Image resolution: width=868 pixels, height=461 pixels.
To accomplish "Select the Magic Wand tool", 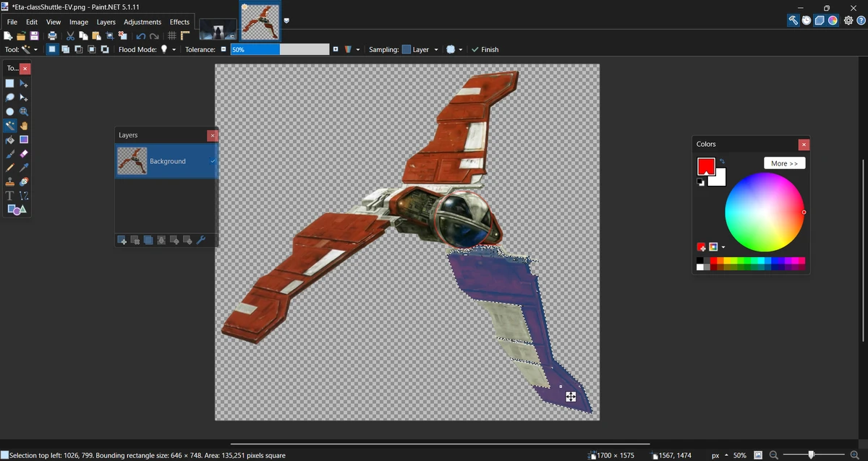I will coord(10,126).
